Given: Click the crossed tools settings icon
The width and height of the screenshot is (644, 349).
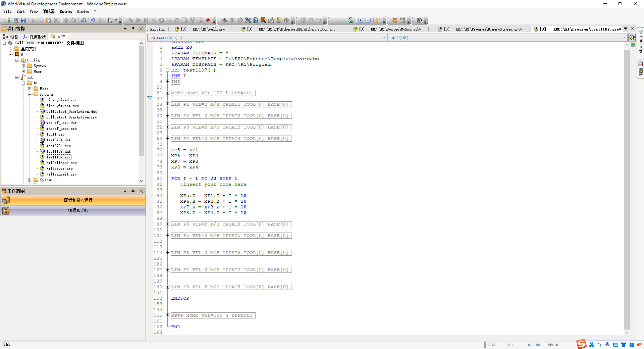Looking at the screenshot, I should point(248,20).
